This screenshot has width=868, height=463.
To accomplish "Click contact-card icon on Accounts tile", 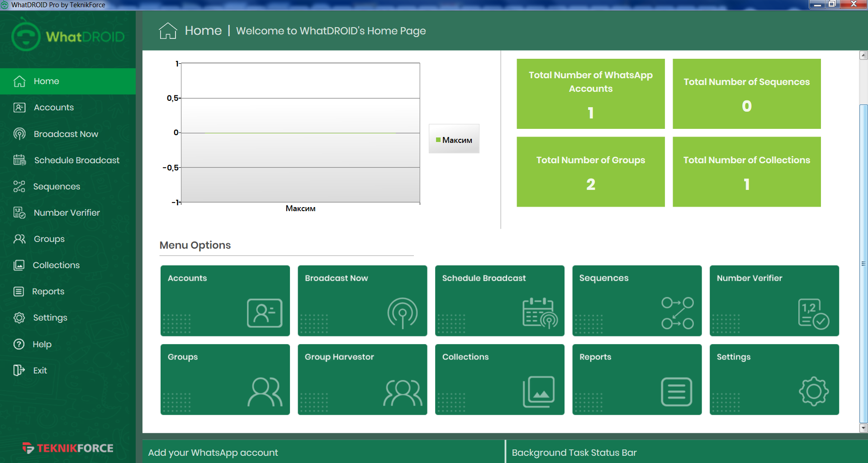I will pyautogui.click(x=265, y=313).
